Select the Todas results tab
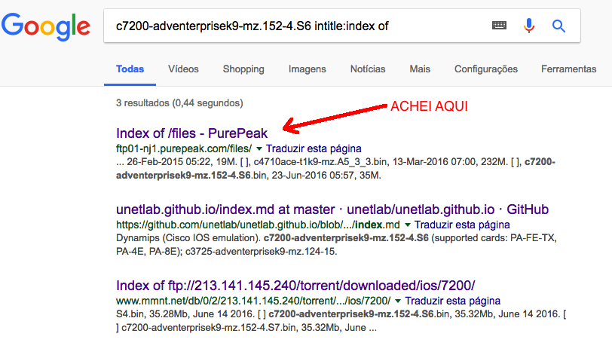This screenshot has height=364, width=612. 130,69
